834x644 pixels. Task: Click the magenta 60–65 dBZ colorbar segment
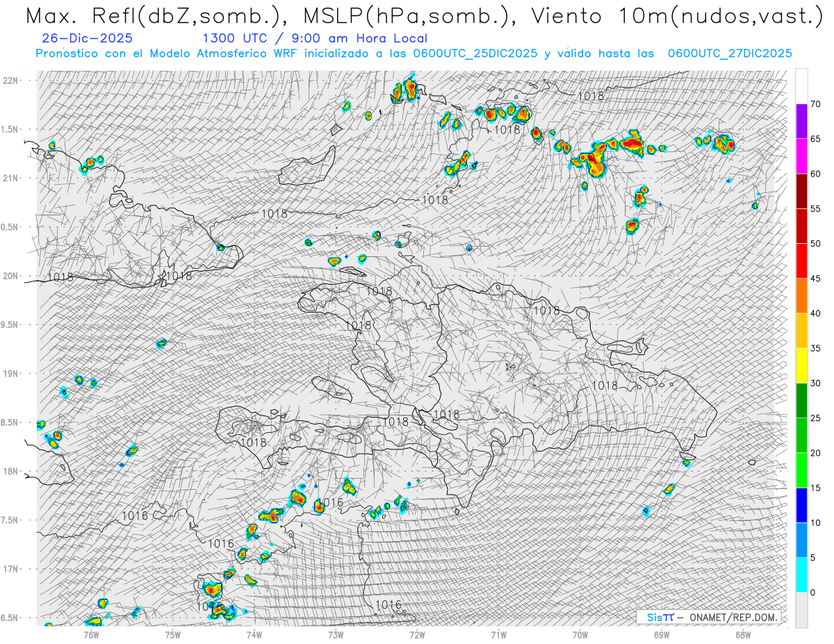(801, 156)
